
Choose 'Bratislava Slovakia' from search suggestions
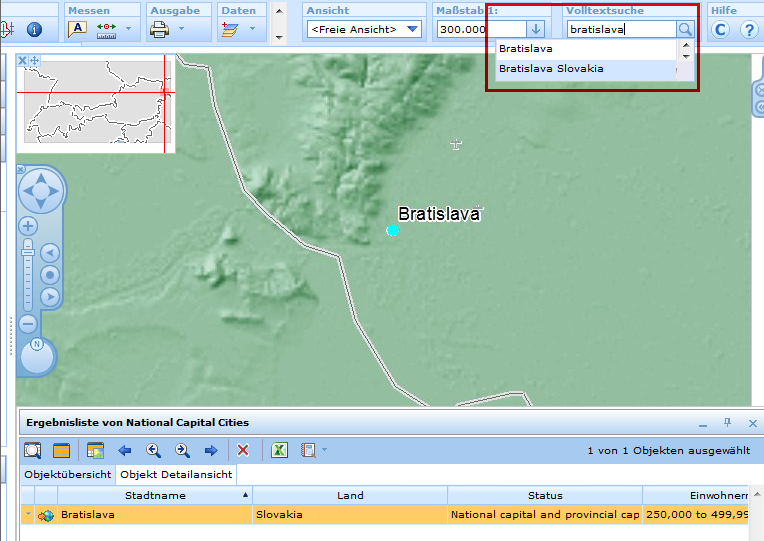click(x=551, y=69)
